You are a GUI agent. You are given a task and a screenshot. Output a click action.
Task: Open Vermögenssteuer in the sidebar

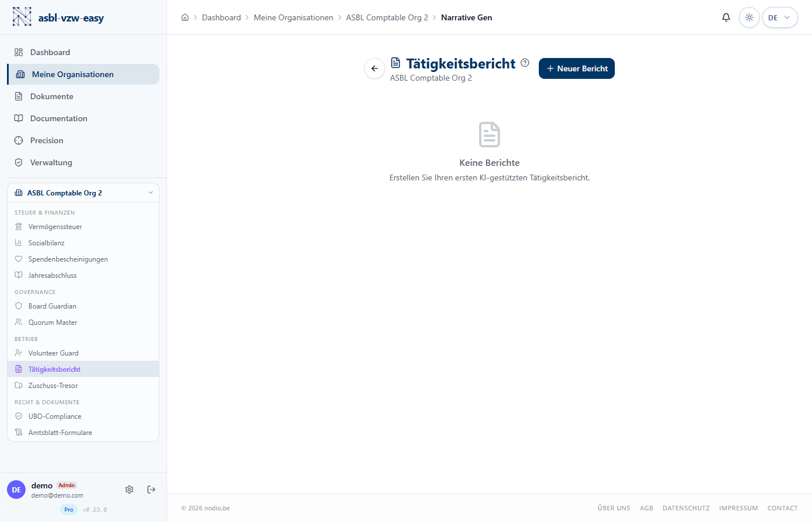click(x=83, y=227)
